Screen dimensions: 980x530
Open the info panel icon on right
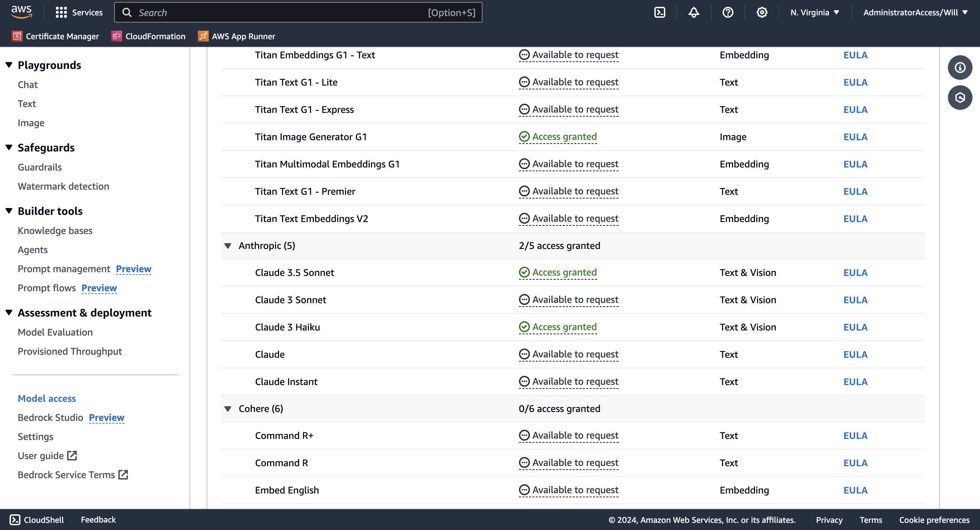click(x=960, y=67)
